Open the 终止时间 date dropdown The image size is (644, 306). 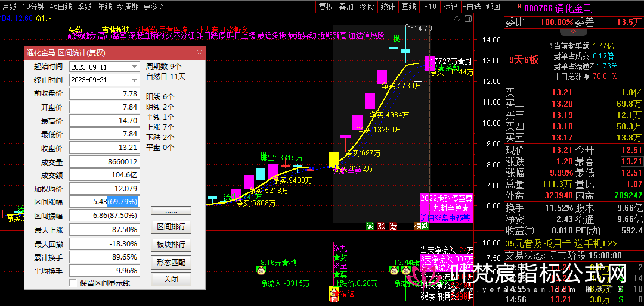(134, 80)
